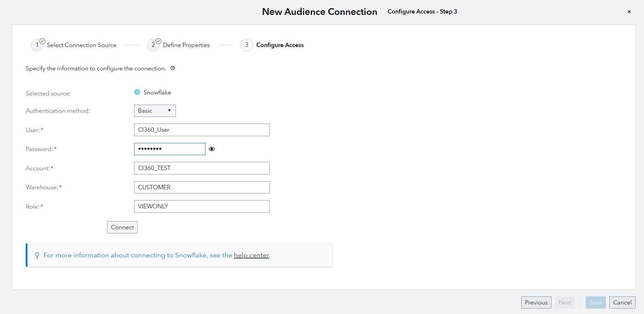This screenshot has height=314, width=644.
Task: Click the Authentication method dropdown arrow
Action: tap(169, 110)
